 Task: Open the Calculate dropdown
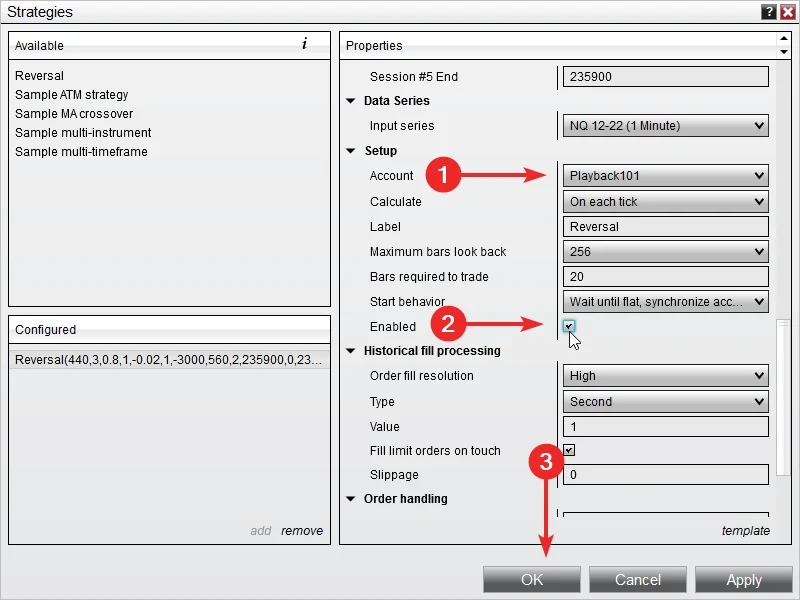[x=665, y=202]
